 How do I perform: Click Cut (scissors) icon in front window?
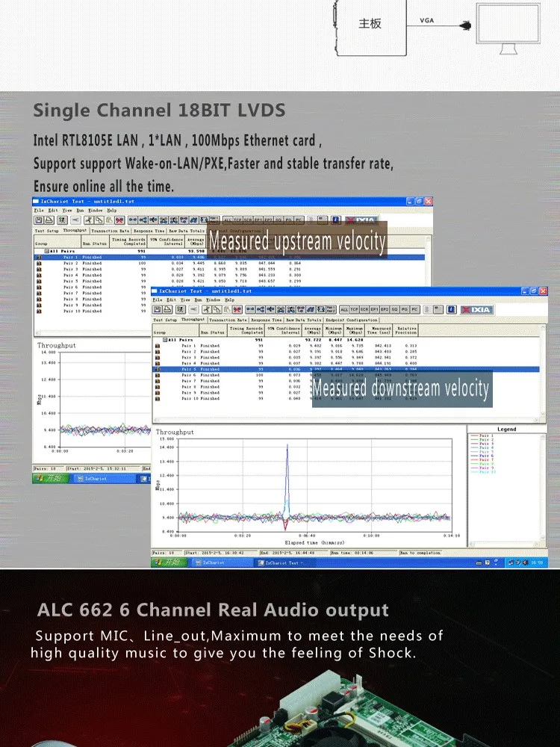(x=206, y=309)
